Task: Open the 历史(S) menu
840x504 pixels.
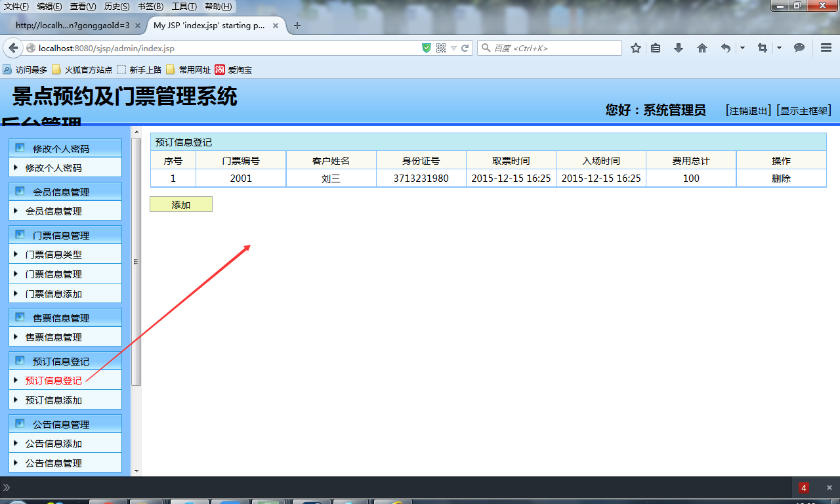Action: [x=117, y=7]
